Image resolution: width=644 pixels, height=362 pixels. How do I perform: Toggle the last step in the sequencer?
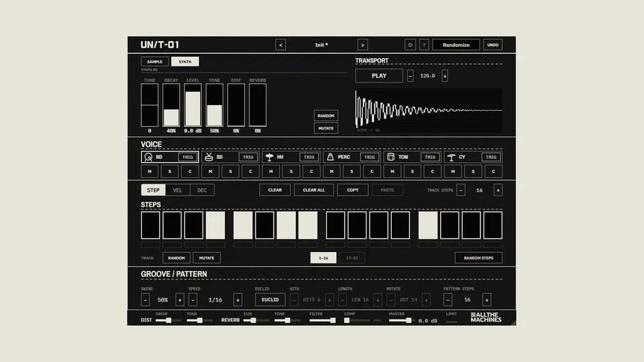click(493, 225)
